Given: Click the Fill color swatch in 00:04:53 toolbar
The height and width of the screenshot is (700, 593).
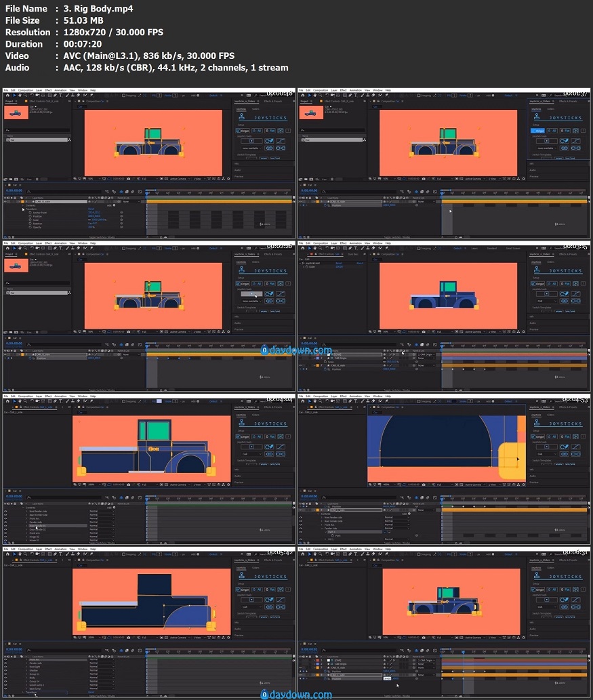Looking at the screenshot, I should (x=454, y=401).
